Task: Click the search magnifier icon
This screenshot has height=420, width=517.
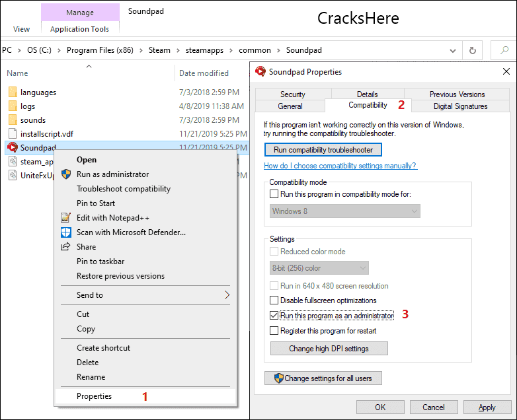Action: click(504, 50)
